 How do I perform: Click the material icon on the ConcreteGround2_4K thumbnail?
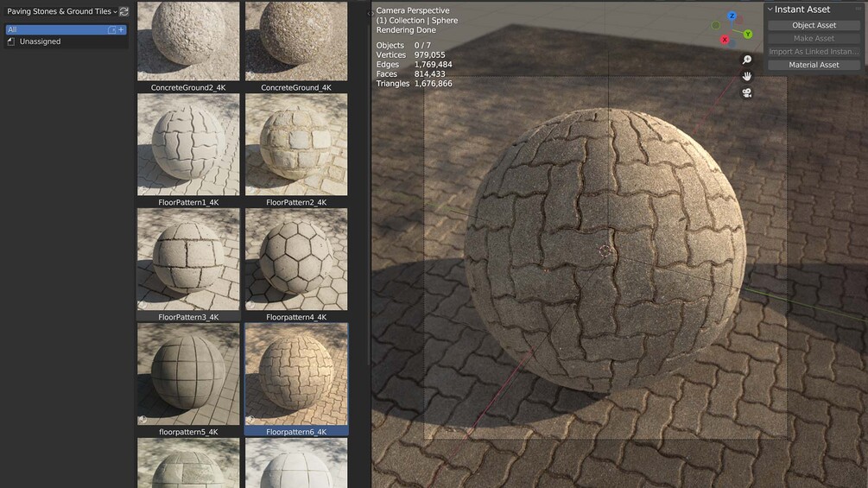pyautogui.click(x=143, y=75)
